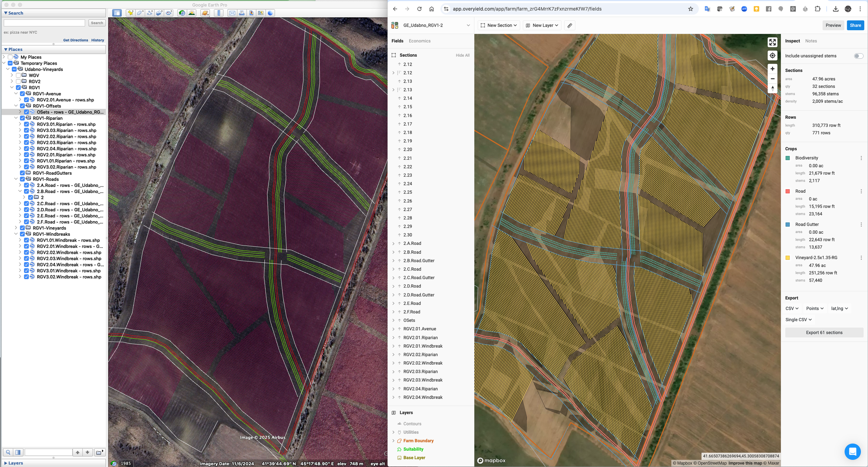Click the Vineyard-2.5x1.35-RG yellow color swatch

[787, 258]
